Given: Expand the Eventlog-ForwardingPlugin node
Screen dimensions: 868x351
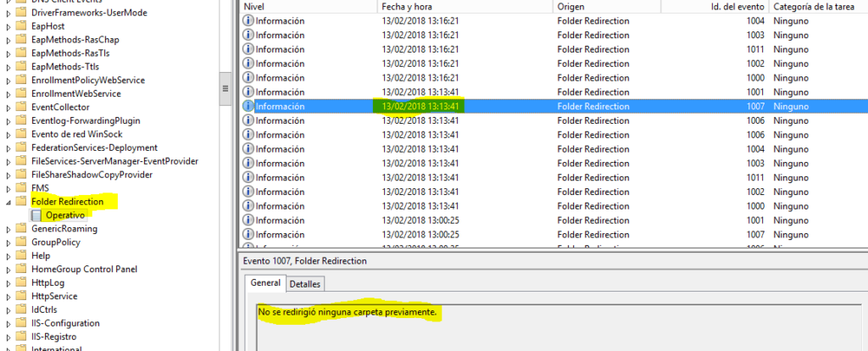Looking at the screenshot, I should (x=8, y=120).
